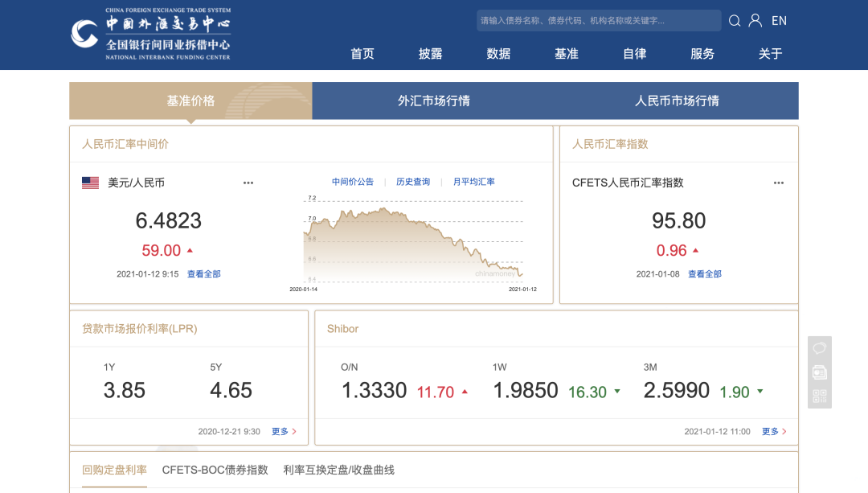This screenshot has width=868, height=493.
Task: Switch to the 外汇市场行情 tab
Action: (x=436, y=101)
